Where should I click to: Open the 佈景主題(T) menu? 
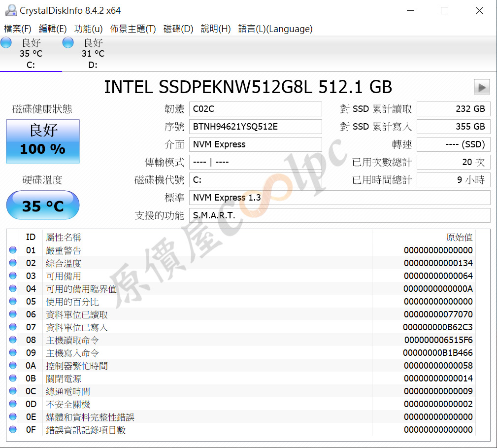tap(133, 29)
